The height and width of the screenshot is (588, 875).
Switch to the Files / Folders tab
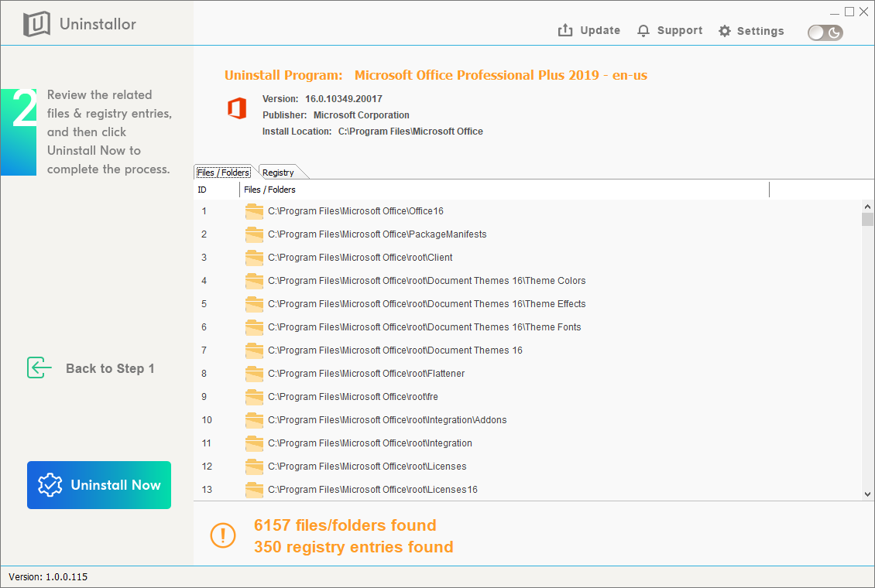(223, 173)
